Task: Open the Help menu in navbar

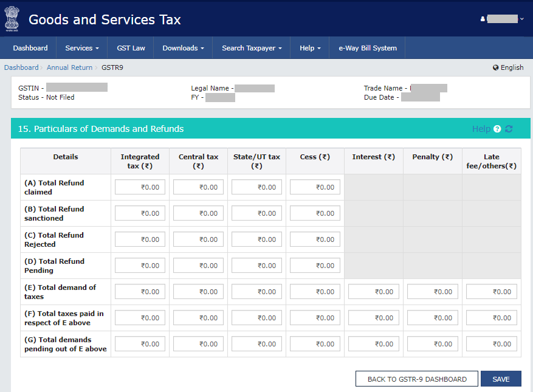Action: click(310, 48)
